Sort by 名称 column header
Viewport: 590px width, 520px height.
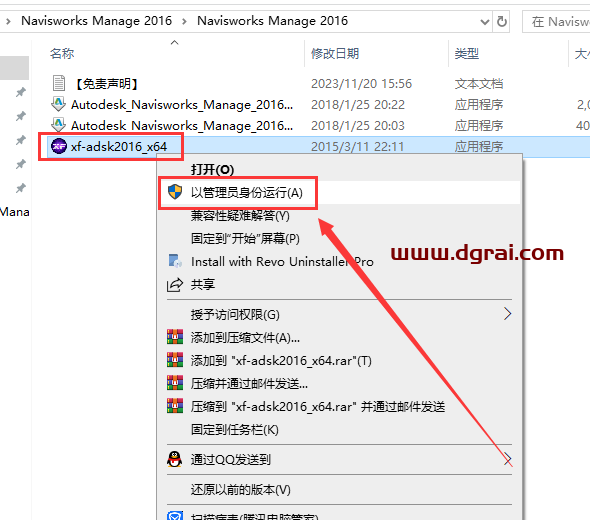tap(62, 53)
